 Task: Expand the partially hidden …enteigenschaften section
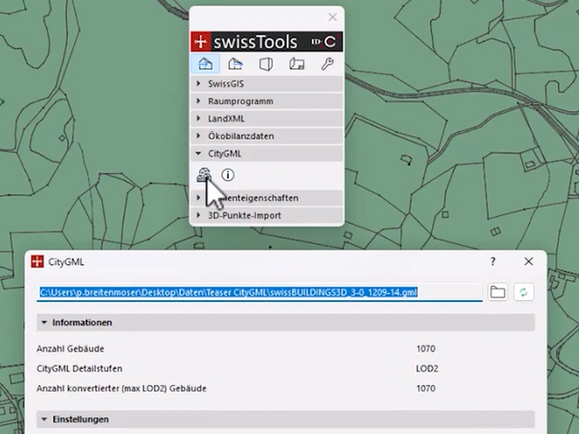point(267,198)
